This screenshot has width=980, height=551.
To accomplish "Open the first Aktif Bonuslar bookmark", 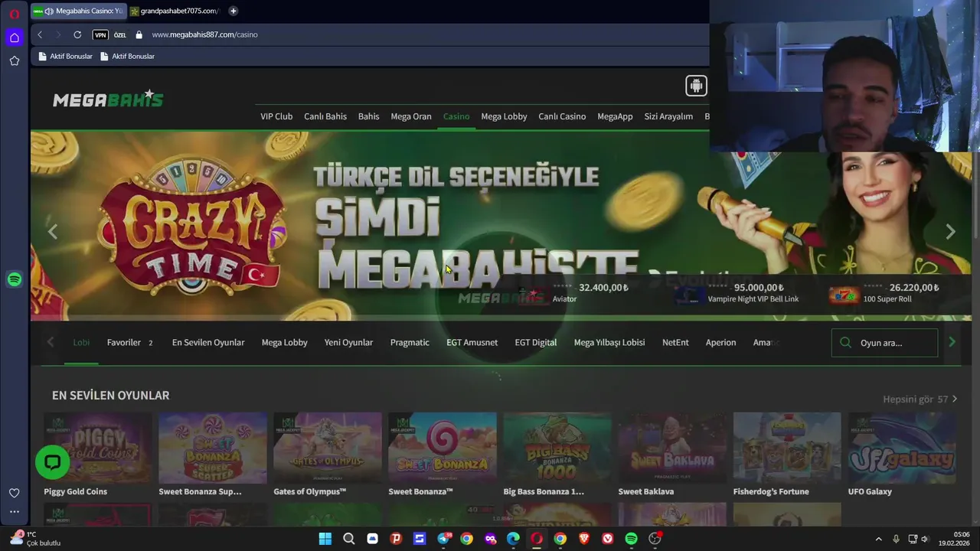I will (x=66, y=56).
